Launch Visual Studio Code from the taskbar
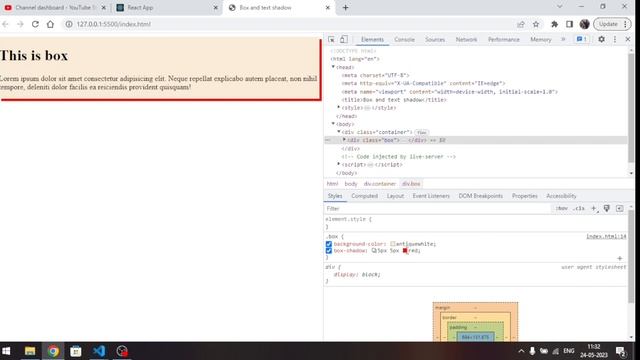The width and height of the screenshot is (640, 360). 99,351
